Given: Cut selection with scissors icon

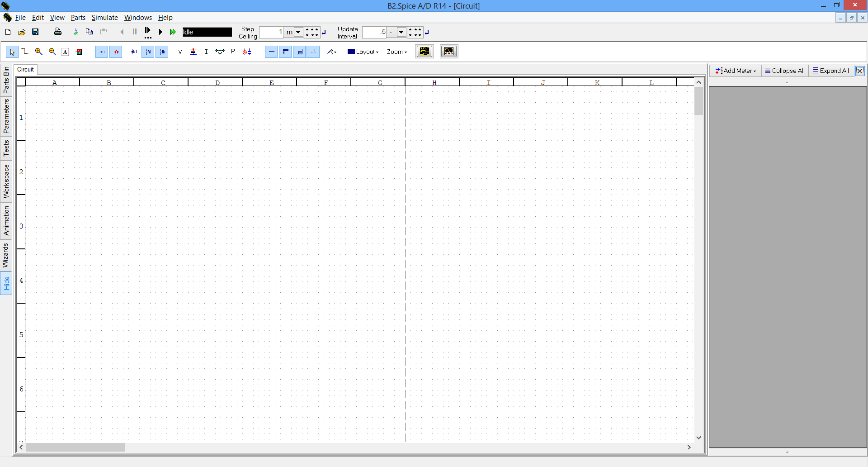Looking at the screenshot, I should point(76,32).
